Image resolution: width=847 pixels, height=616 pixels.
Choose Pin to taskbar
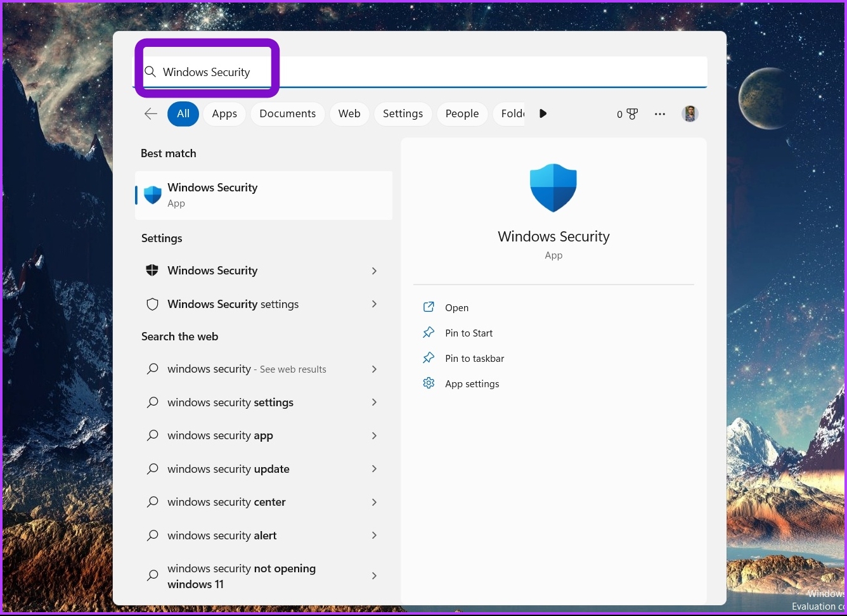point(474,358)
